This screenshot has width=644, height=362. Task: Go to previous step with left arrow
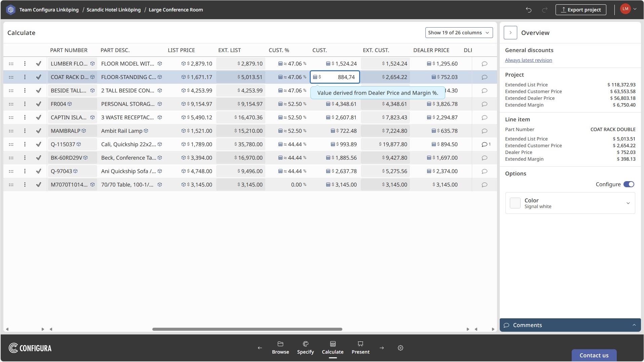click(x=260, y=348)
